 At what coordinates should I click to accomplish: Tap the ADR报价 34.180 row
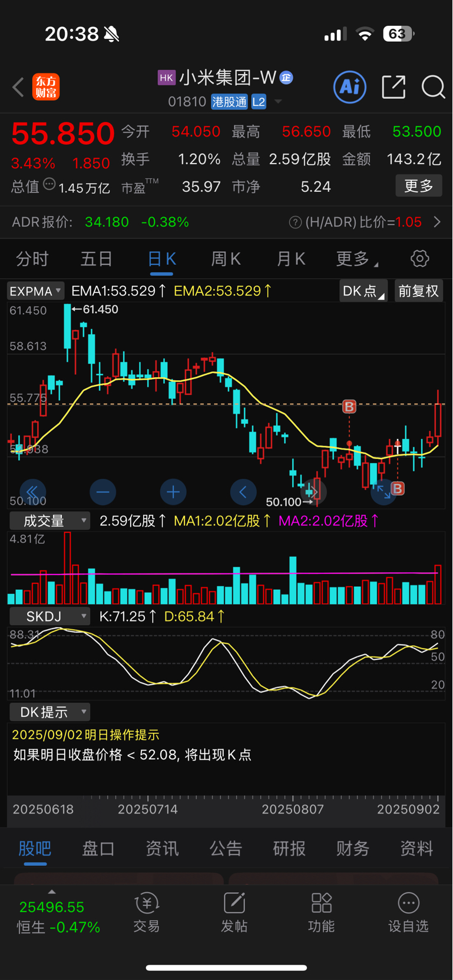coord(226,222)
